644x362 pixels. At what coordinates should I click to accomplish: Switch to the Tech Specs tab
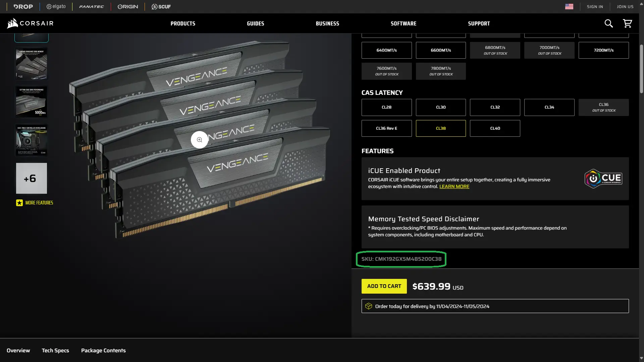tap(55, 350)
